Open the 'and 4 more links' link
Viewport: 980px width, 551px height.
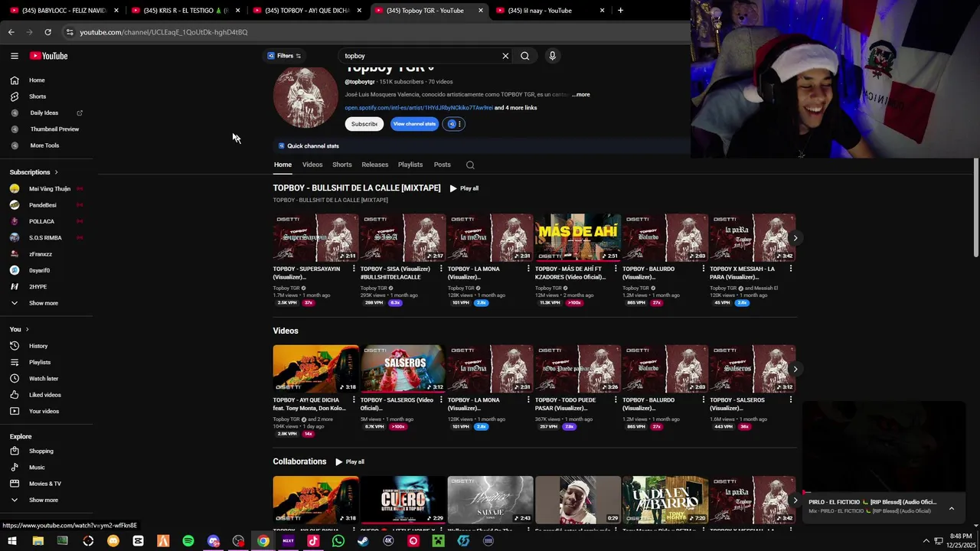[x=516, y=108]
